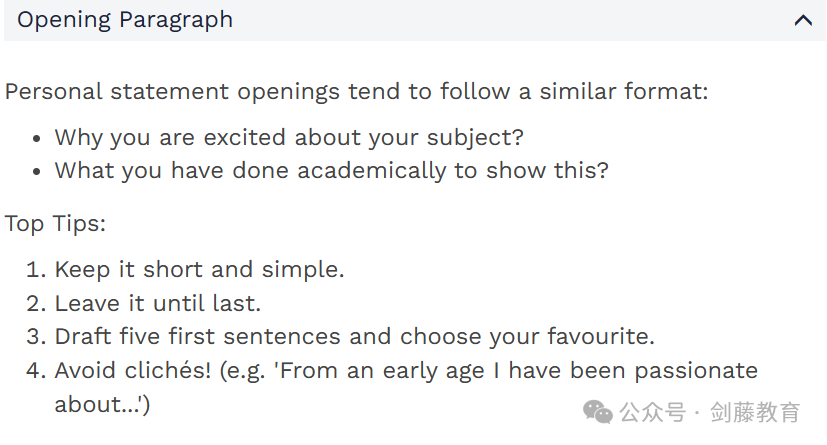This screenshot has height=445, width=827.
Task: Click the word 'favourite' in tip three
Action: pyautogui.click(x=597, y=336)
